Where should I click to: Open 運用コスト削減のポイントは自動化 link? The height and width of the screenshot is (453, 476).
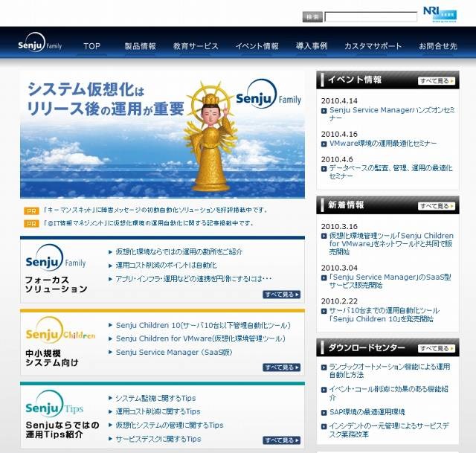click(166, 265)
